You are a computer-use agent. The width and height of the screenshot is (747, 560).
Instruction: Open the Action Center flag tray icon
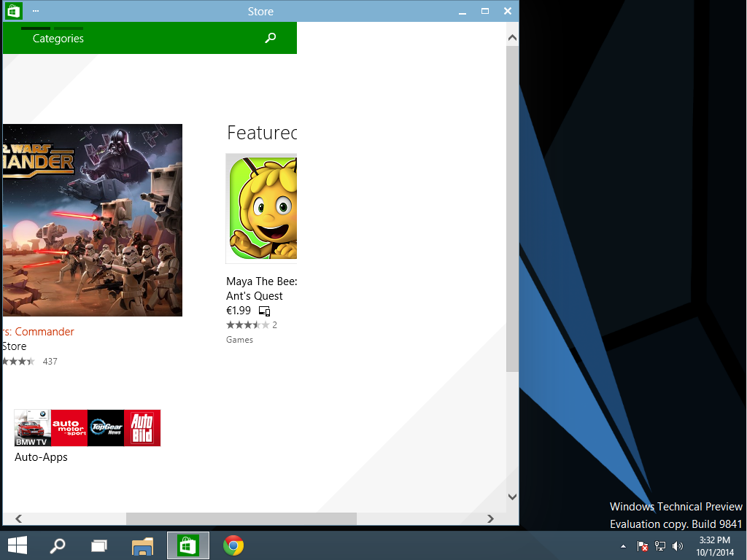pyautogui.click(x=642, y=546)
